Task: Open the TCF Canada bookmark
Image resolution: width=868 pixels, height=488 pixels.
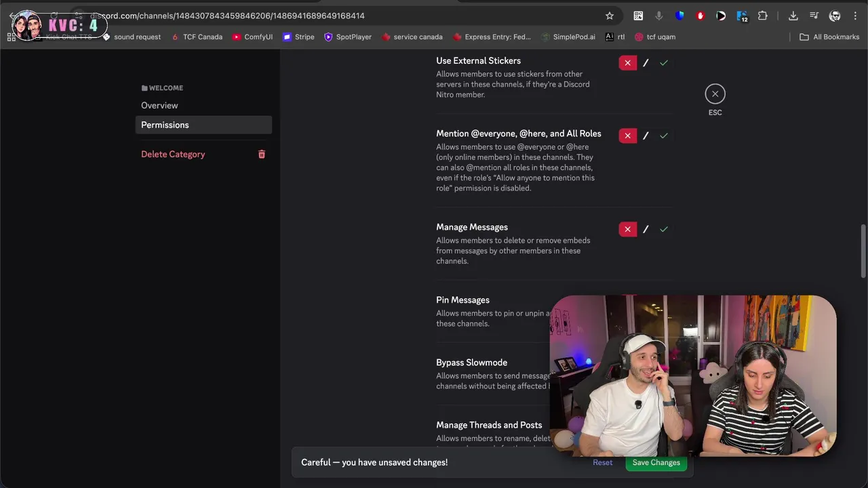Action: [x=197, y=37]
